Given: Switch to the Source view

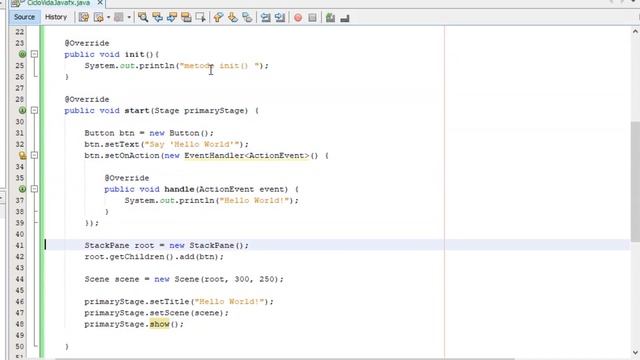Looking at the screenshot, I should [24, 17].
